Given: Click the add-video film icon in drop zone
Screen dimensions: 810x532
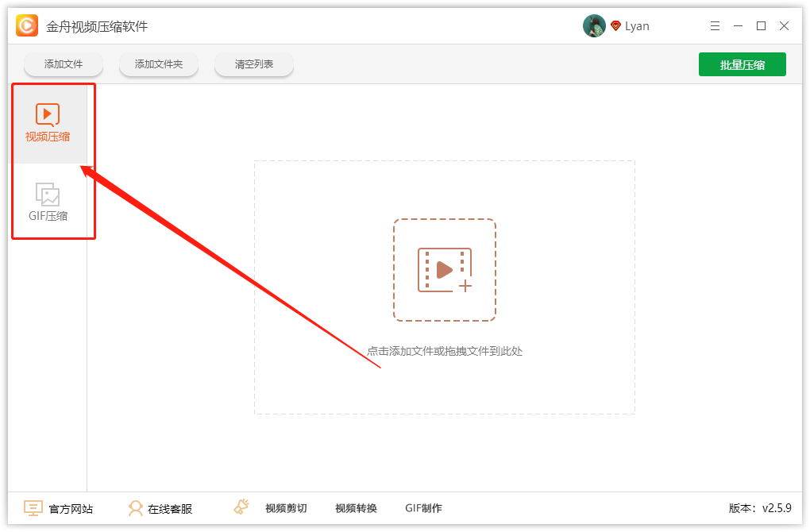Looking at the screenshot, I should pos(445,270).
